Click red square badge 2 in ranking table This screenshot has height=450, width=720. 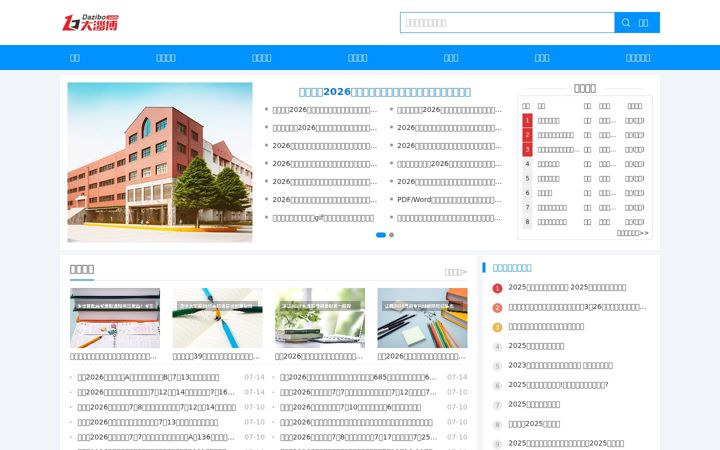click(x=527, y=135)
